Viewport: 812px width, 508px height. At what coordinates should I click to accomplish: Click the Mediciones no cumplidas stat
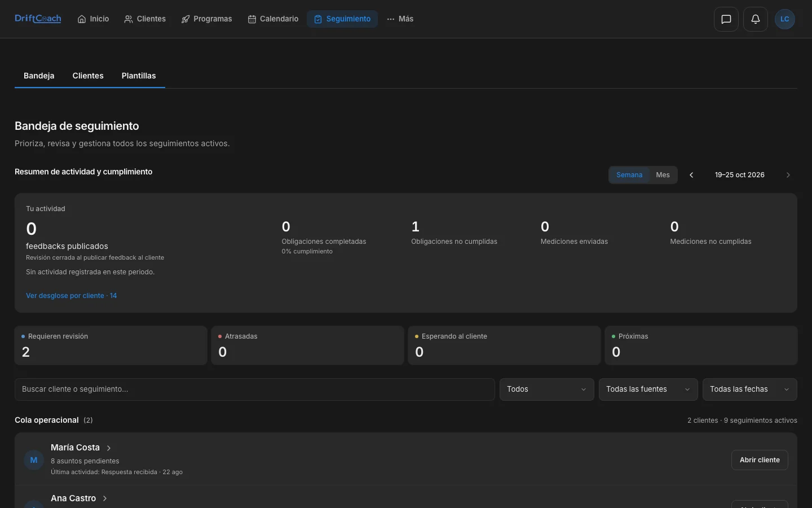[x=711, y=234]
